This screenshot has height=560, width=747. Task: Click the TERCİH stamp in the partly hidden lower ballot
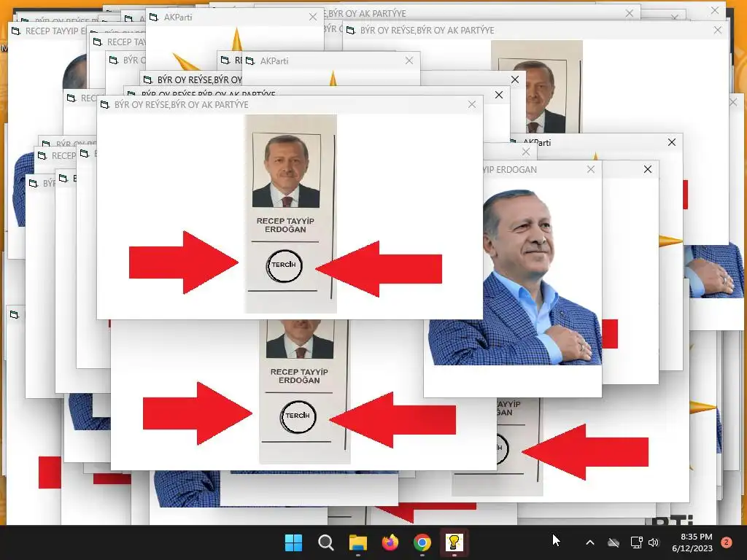298,416
